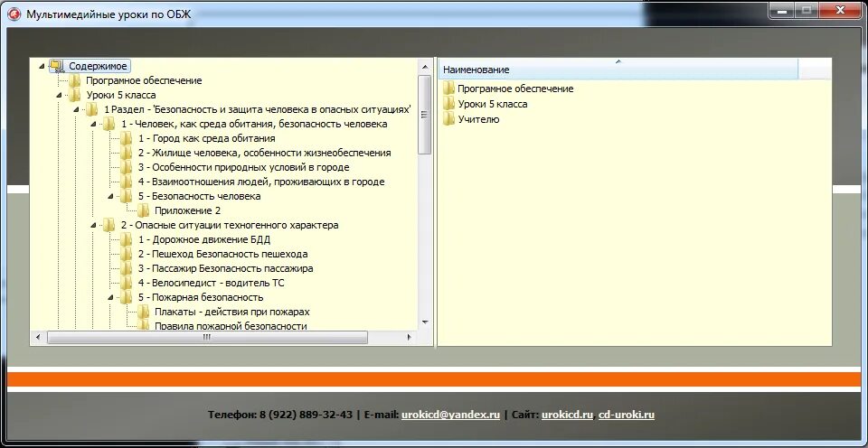Click folder icon of 'Приложение 2'
The image size is (868, 448).
click(x=144, y=210)
